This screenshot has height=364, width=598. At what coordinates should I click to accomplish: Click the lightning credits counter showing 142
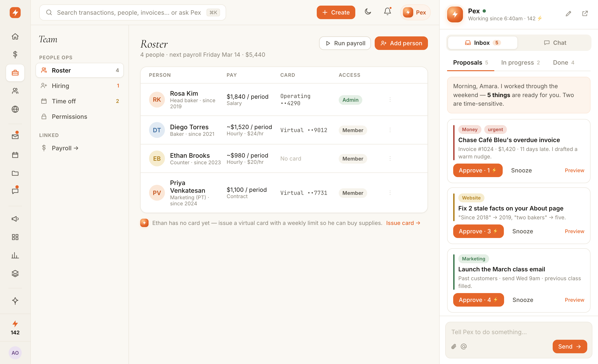pyautogui.click(x=15, y=328)
